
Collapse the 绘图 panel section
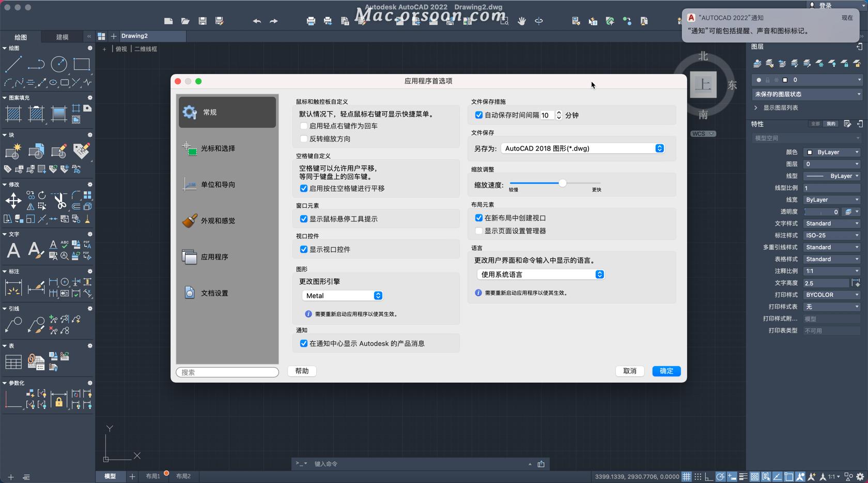point(5,48)
